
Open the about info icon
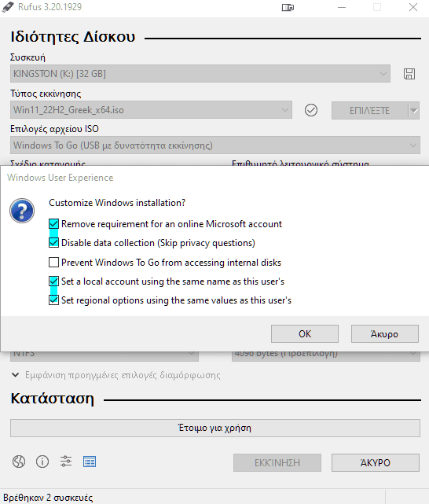(42, 462)
